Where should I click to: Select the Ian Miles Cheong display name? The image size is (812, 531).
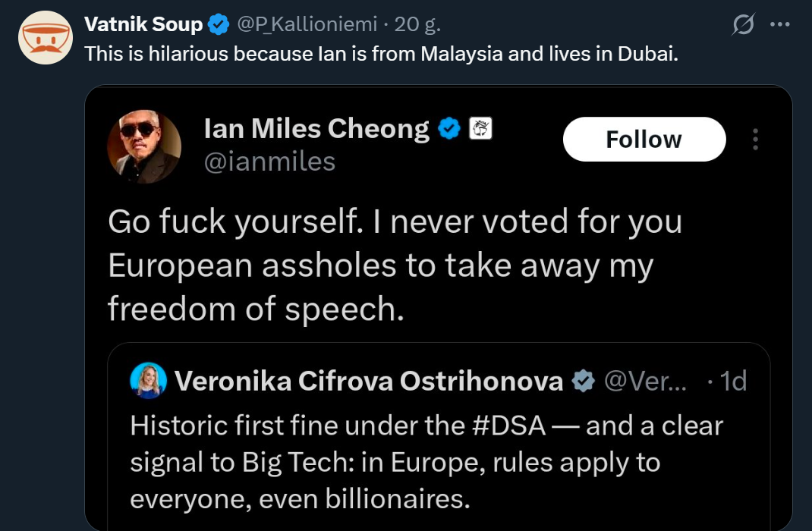point(316,129)
